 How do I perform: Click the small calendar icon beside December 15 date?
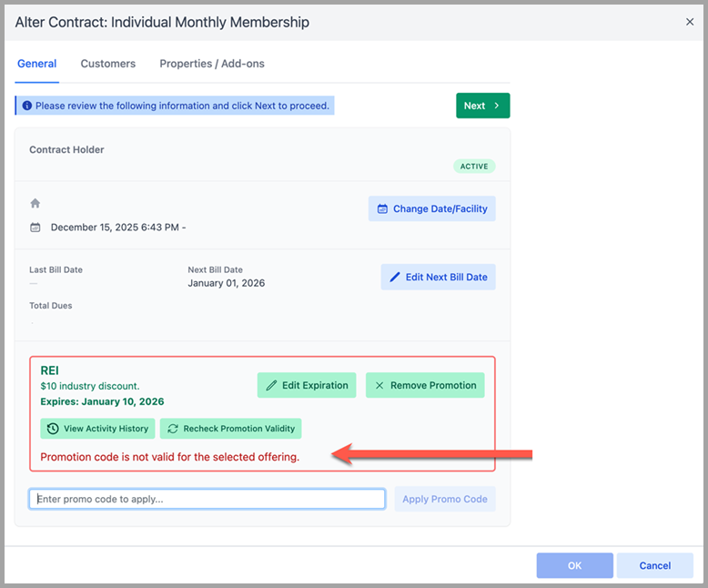pyautogui.click(x=35, y=228)
